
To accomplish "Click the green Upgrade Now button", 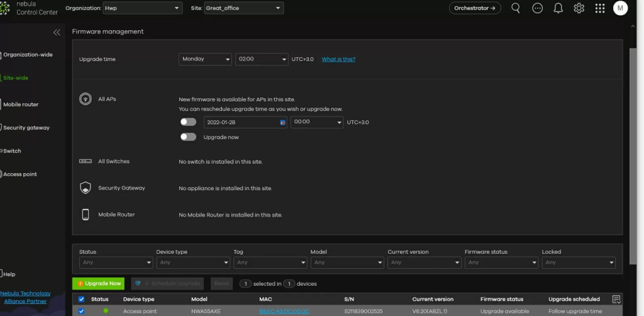I will pyautogui.click(x=99, y=284).
